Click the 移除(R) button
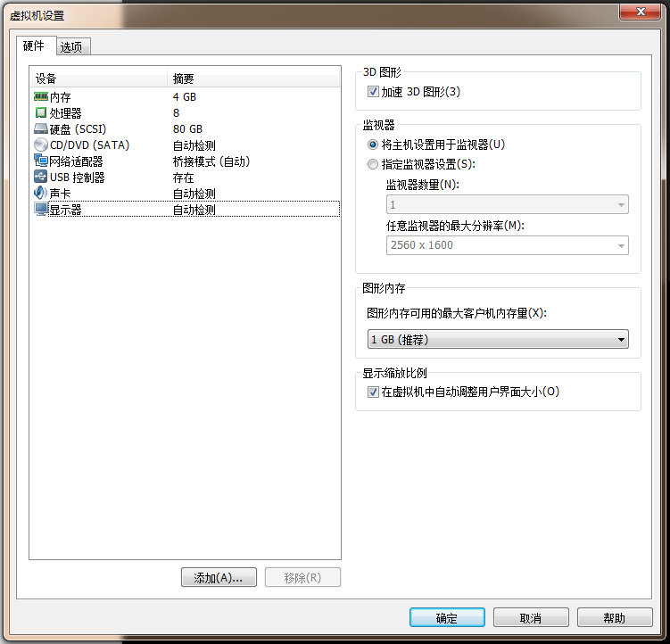Screen dimensions: 670x644 point(302,577)
